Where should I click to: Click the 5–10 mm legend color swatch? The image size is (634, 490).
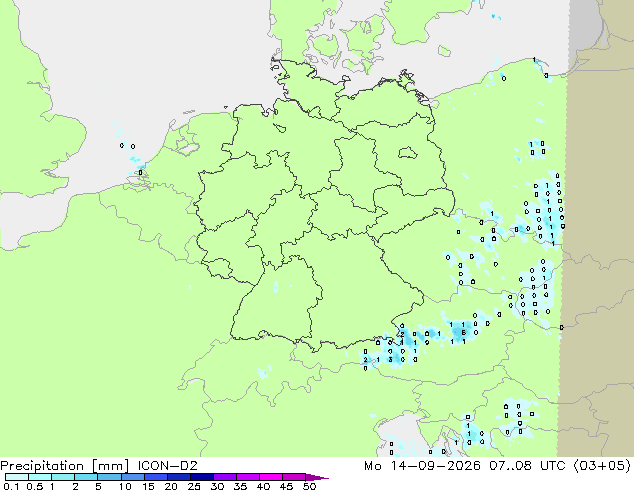pos(109,477)
